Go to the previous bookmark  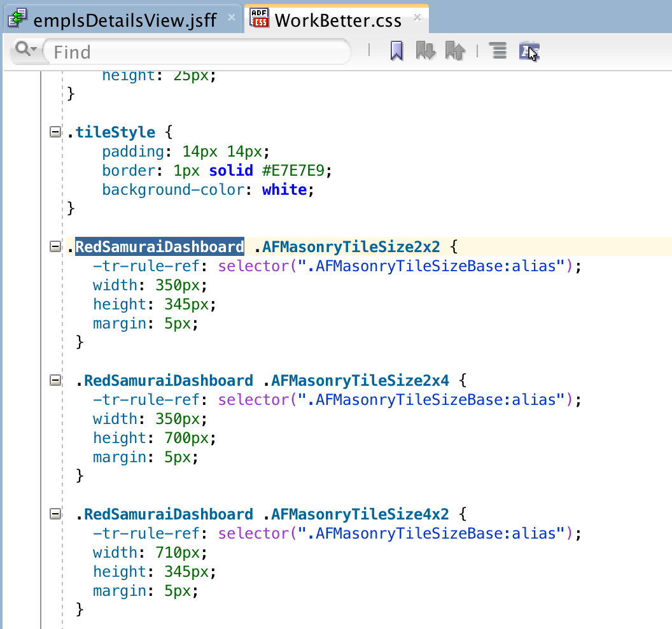point(454,51)
